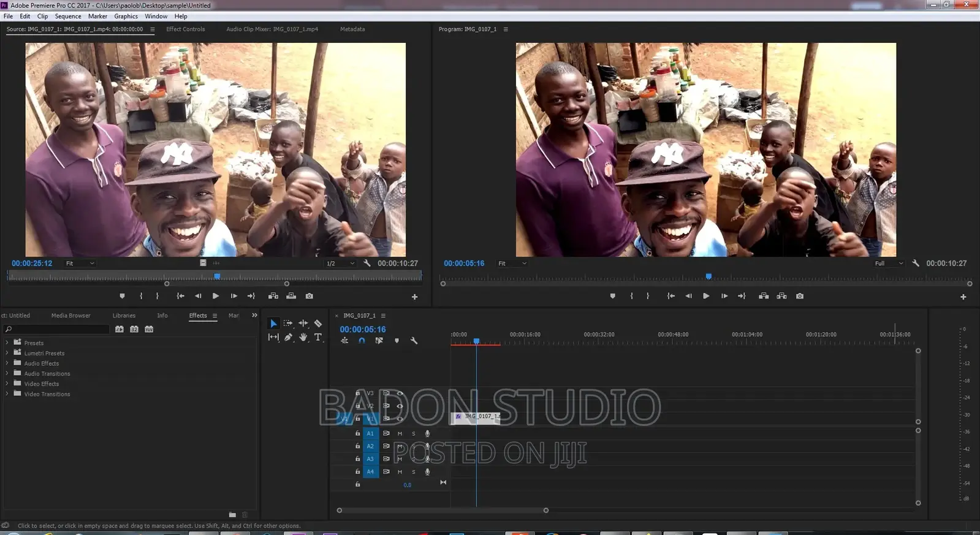Toggle V2 track output eye
Viewport: 980px width, 535px height.
coord(400,406)
